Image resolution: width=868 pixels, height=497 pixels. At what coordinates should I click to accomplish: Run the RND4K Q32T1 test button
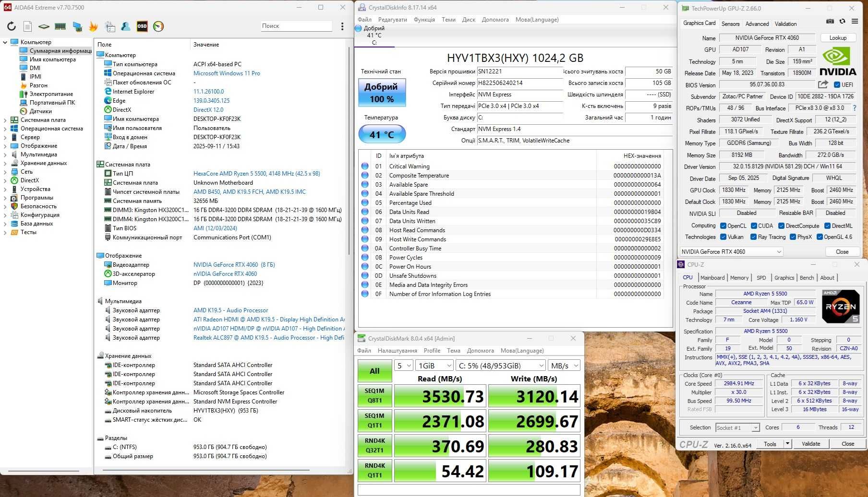[x=374, y=446]
